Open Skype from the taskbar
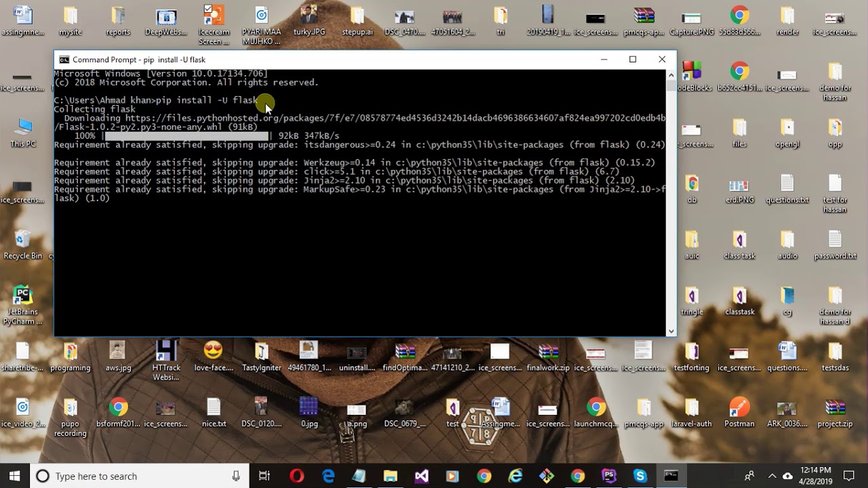This screenshot has width=868, height=488. pyautogui.click(x=640, y=476)
